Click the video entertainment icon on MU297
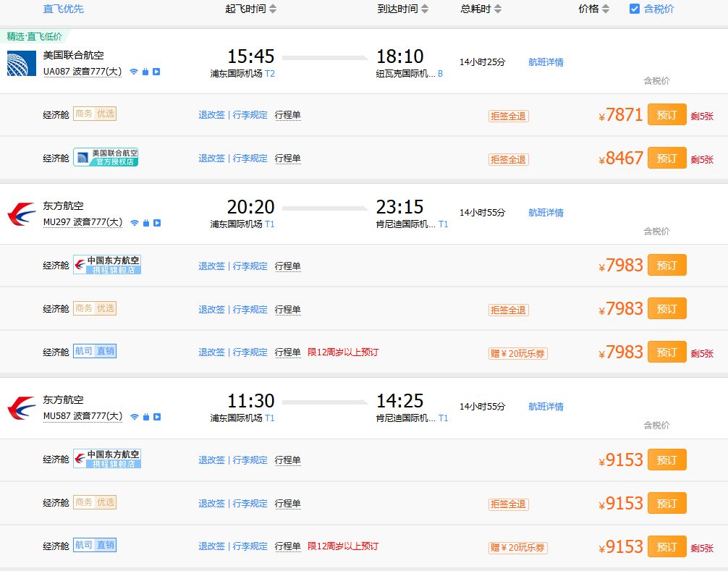The width and height of the screenshot is (728, 571). [157, 223]
